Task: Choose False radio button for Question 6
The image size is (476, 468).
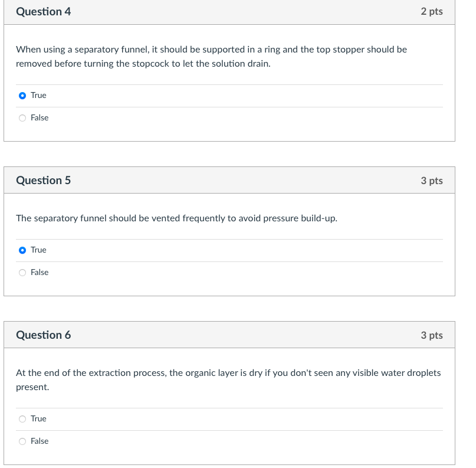Action: (22, 441)
